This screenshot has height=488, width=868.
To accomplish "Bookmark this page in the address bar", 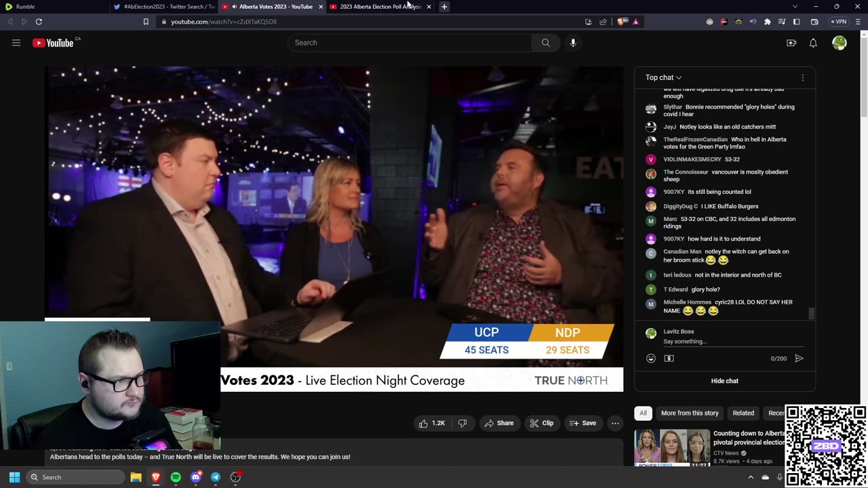I will (146, 22).
